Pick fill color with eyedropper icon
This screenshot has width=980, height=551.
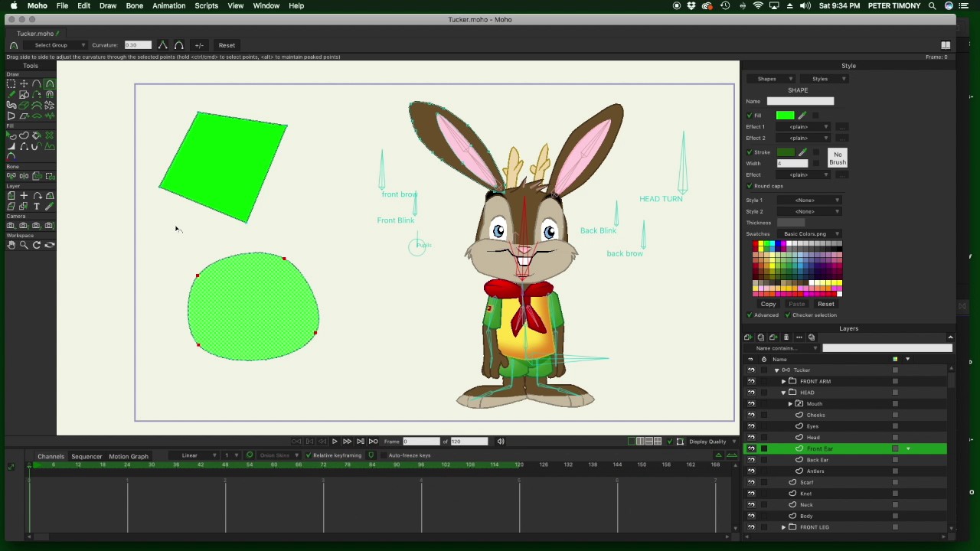pyautogui.click(x=802, y=116)
